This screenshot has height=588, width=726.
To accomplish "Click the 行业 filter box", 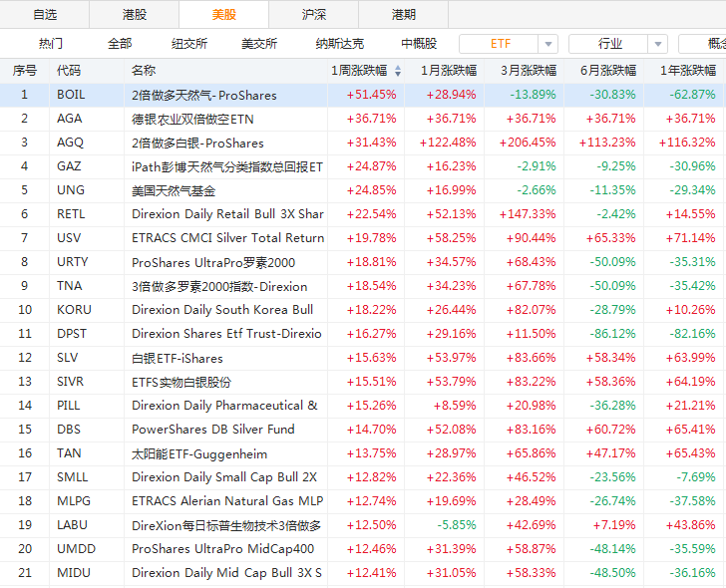I will click(x=609, y=44).
